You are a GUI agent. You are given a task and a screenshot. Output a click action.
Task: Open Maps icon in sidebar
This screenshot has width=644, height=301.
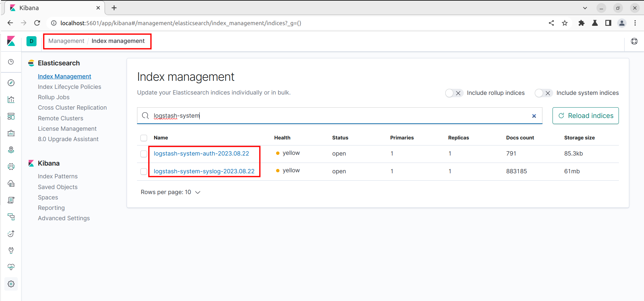(x=11, y=150)
